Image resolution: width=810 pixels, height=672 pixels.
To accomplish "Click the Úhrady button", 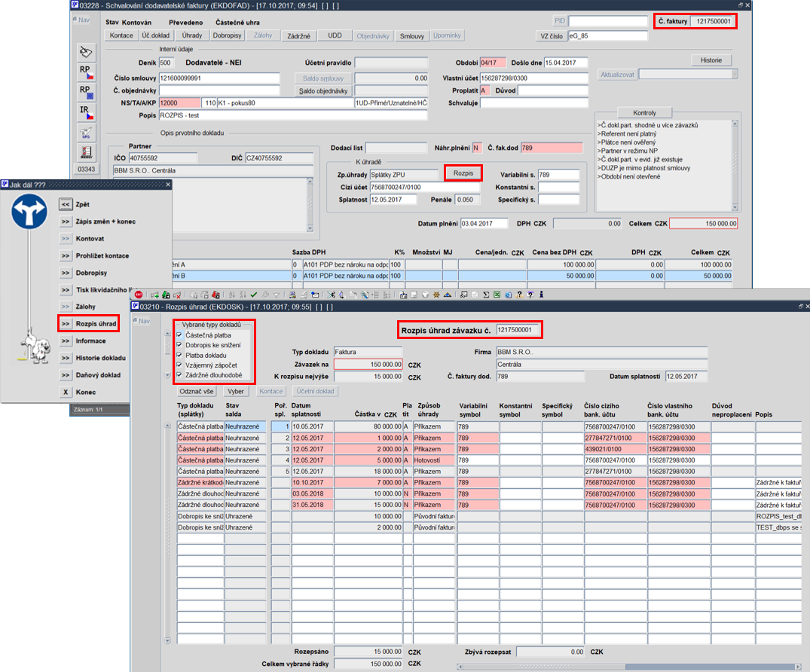I will [191, 35].
